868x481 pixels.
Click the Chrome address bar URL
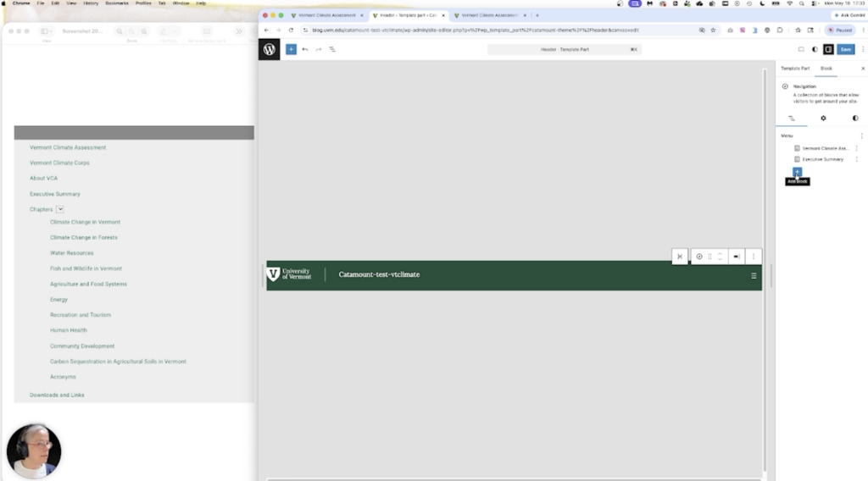click(475, 30)
